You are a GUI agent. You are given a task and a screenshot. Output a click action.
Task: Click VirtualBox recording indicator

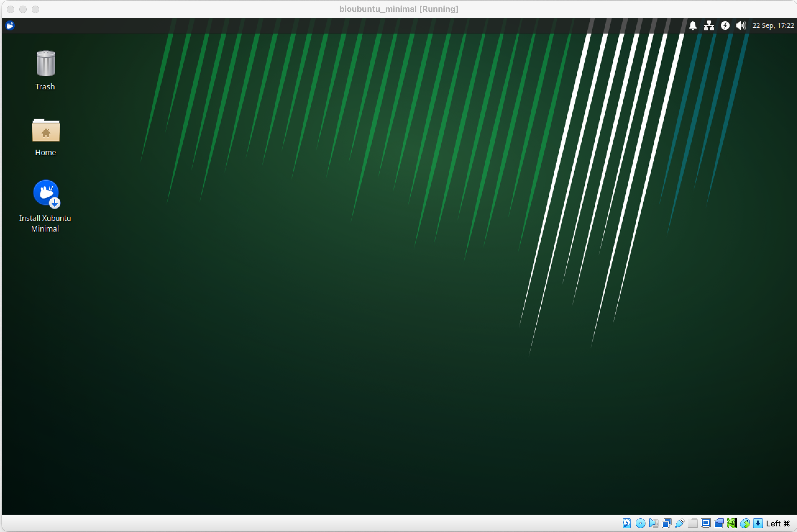(x=719, y=523)
